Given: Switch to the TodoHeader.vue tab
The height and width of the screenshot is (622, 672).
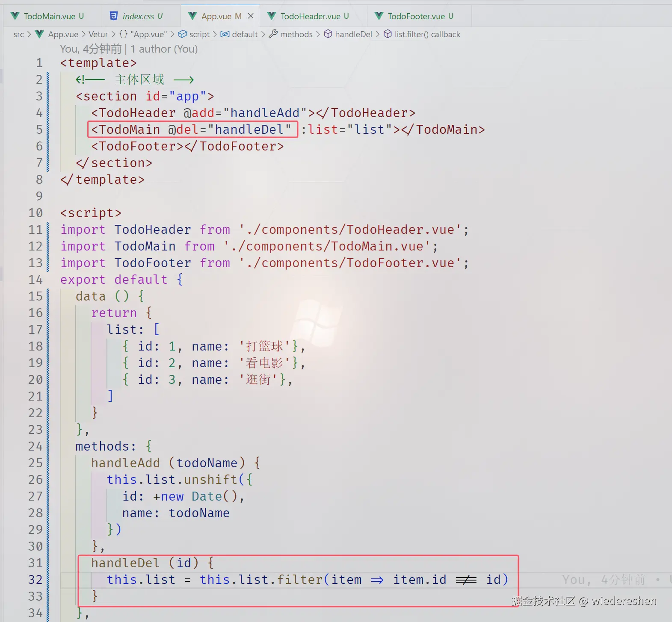Looking at the screenshot, I should (314, 16).
